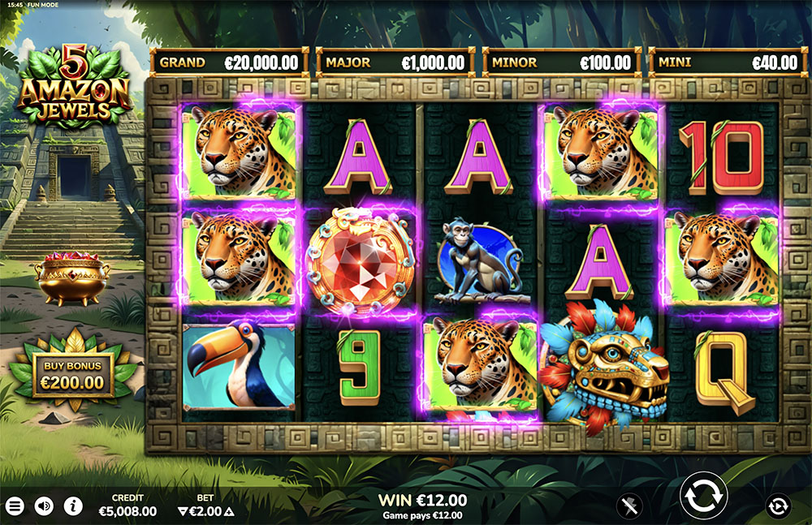Image resolution: width=812 pixels, height=525 pixels.
Task: View the Minor jackpot panel
Action: coord(562,62)
